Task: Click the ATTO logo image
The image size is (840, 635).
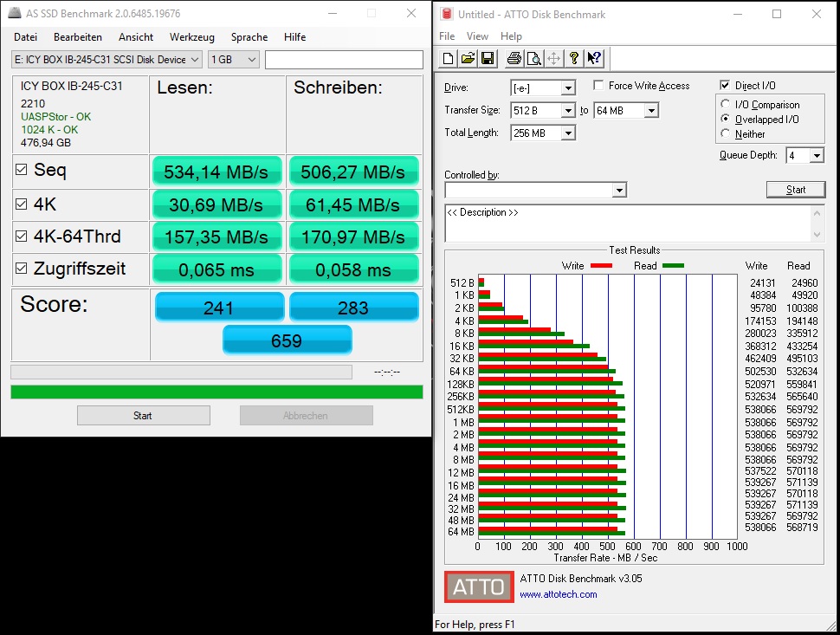Action: pos(479,586)
